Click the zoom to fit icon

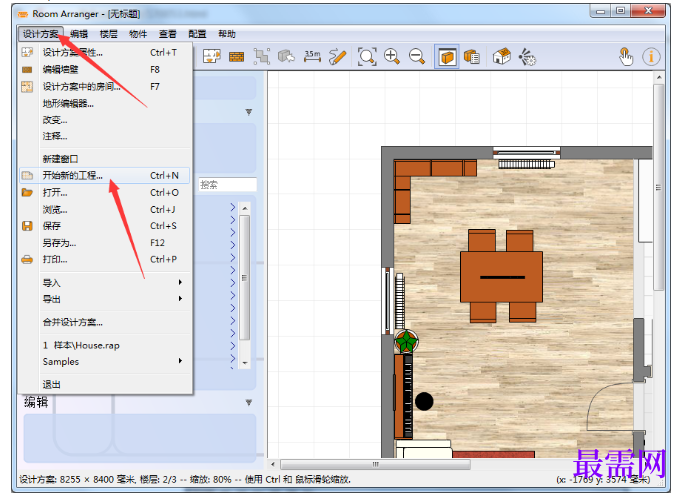tap(367, 57)
